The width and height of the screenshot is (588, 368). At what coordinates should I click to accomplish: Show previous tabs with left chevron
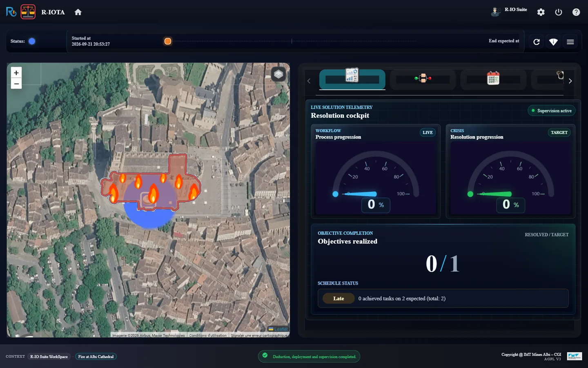click(309, 81)
